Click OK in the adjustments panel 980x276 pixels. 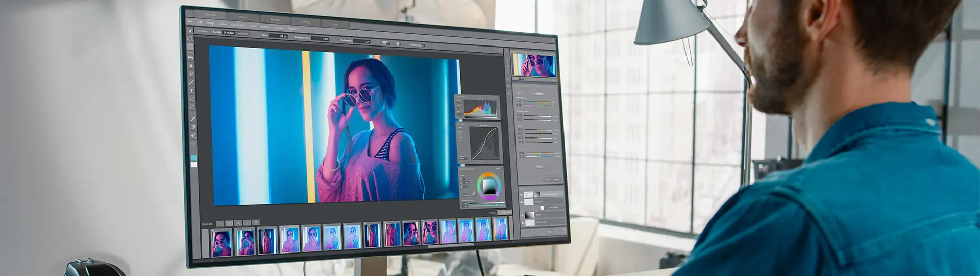556,180
